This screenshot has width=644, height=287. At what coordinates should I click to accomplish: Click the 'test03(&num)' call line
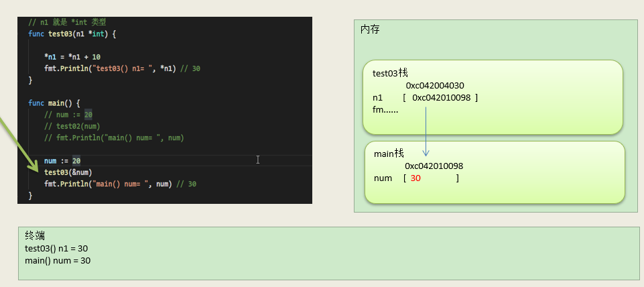tap(68, 172)
